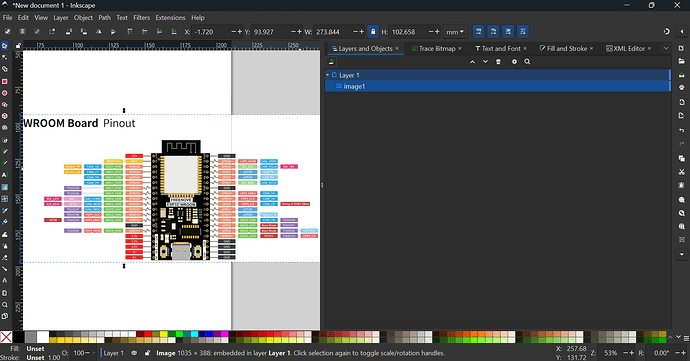Select the Text tool in the toolbox
The image size is (690, 361).
tap(5, 175)
